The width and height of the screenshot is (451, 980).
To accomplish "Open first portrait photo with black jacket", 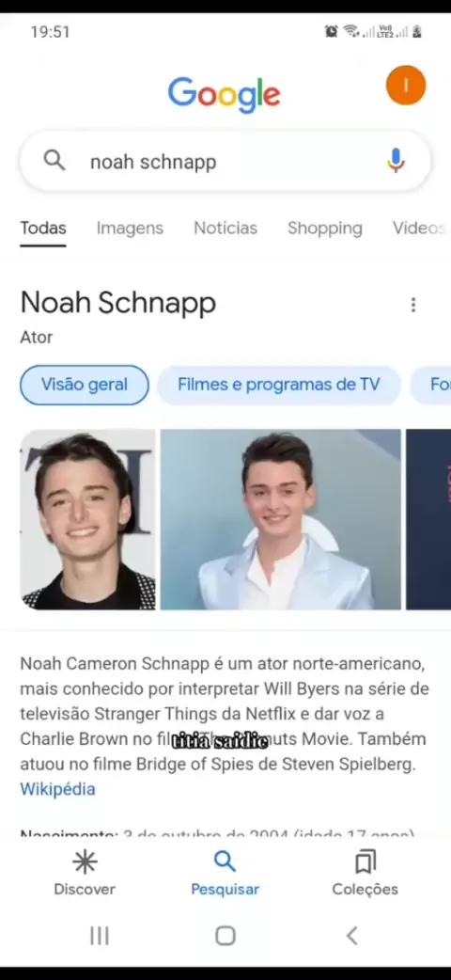I will point(87,519).
